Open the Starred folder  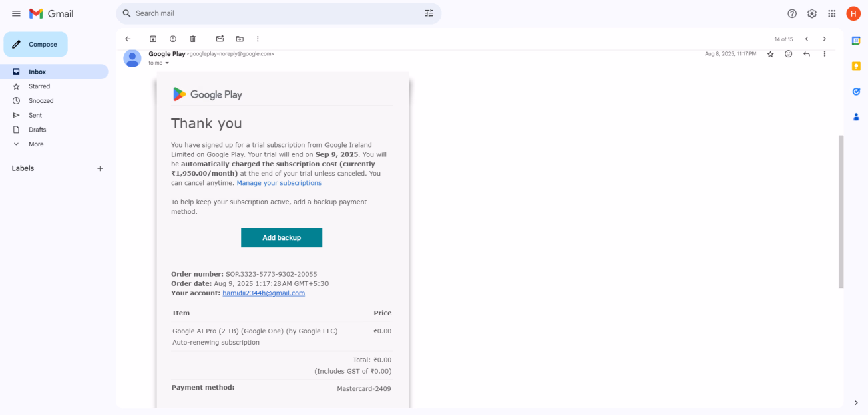pyautogui.click(x=39, y=86)
